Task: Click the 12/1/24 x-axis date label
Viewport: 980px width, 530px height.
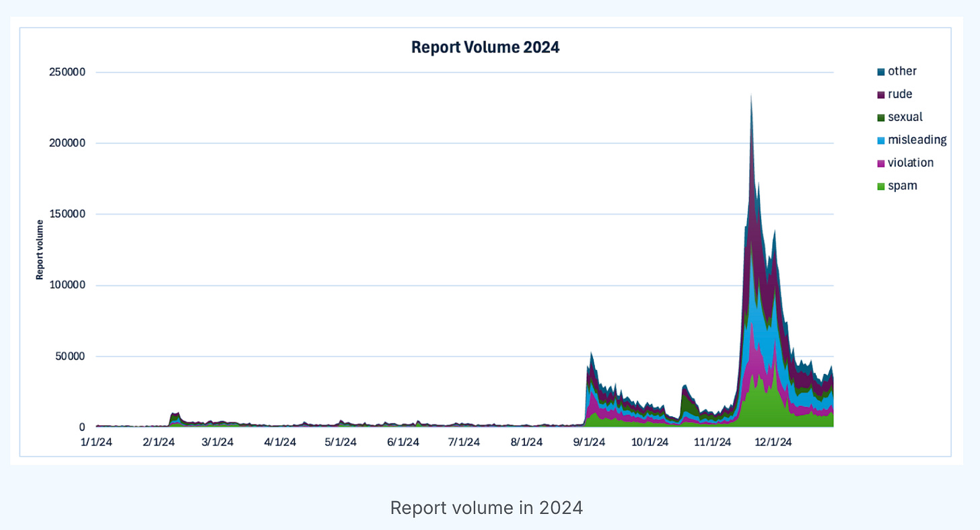Action: [x=773, y=443]
